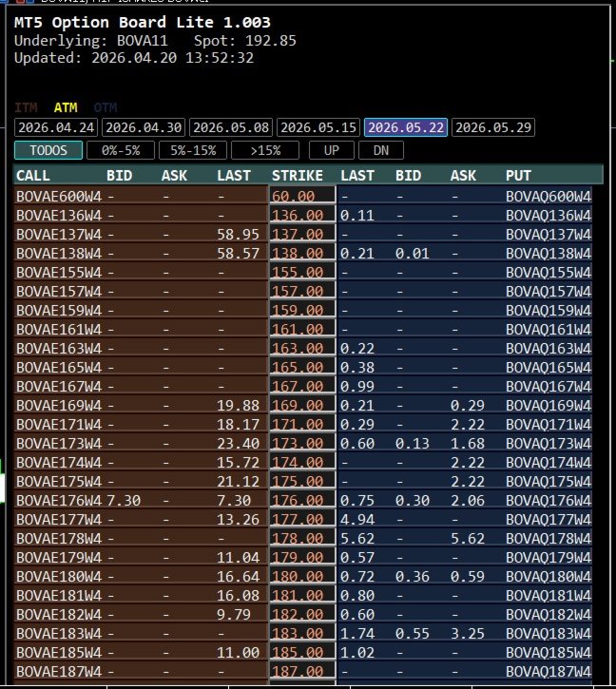Select the 2026.04.30 expiry tab

[144, 127]
